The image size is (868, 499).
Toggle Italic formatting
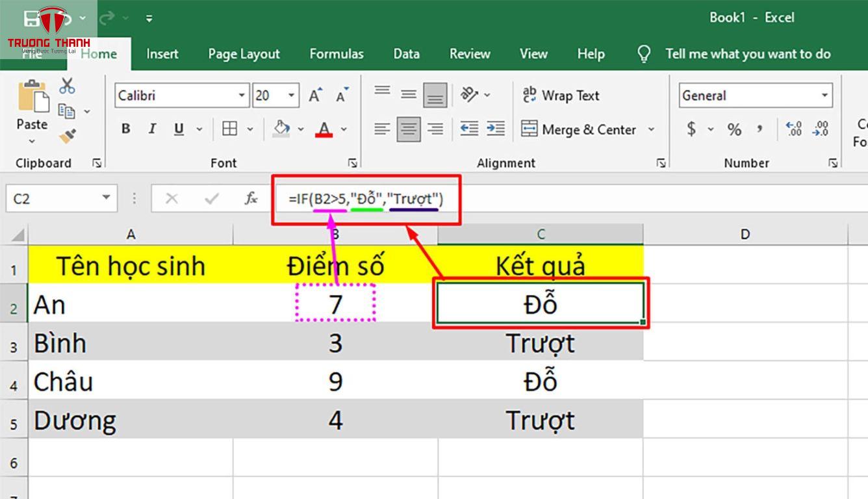click(x=152, y=129)
